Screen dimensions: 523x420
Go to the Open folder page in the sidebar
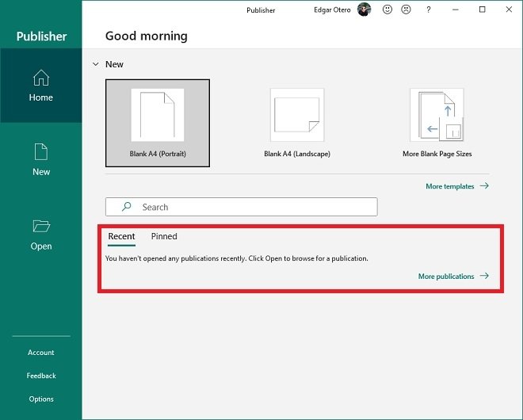pos(40,235)
